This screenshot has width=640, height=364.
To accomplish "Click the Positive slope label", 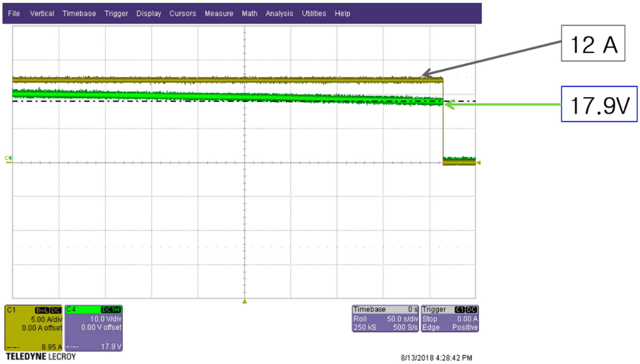I will click(x=465, y=328).
